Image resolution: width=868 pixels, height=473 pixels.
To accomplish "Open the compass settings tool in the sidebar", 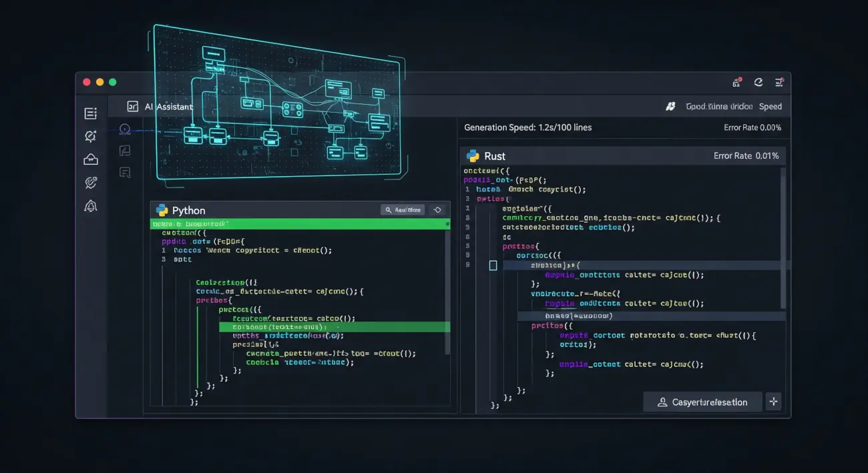I will (x=90, y=136).
